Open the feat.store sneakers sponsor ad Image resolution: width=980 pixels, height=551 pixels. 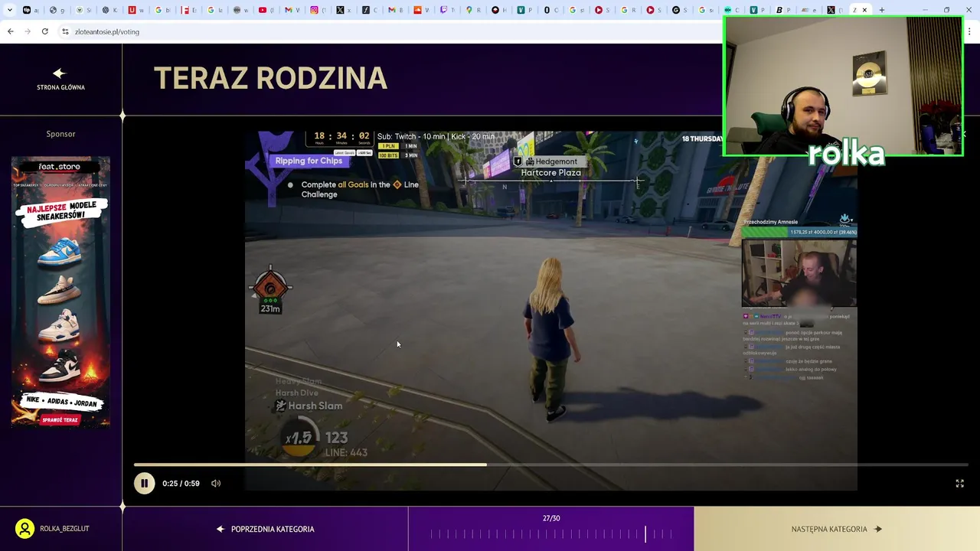[x=60, y=291]
